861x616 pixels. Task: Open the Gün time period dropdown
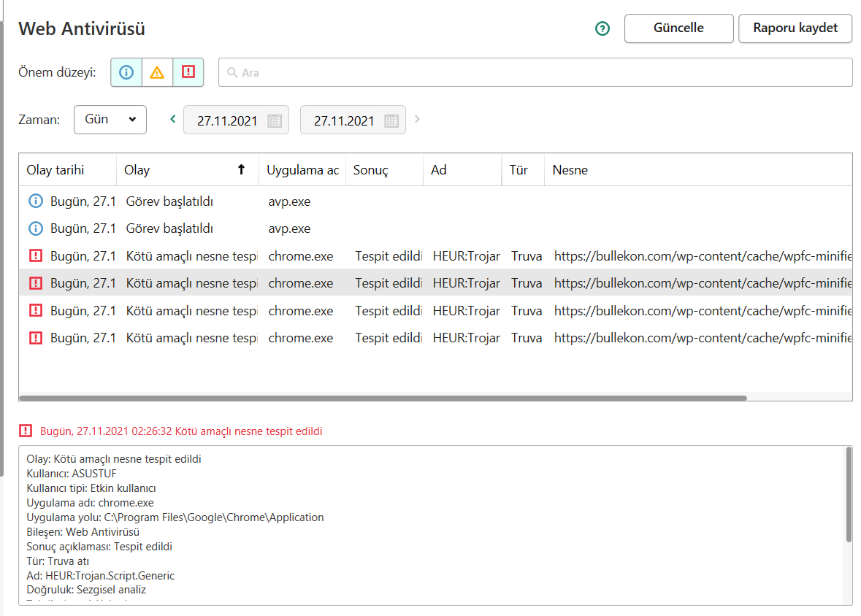pyautogui.click(x=110, y=120)
